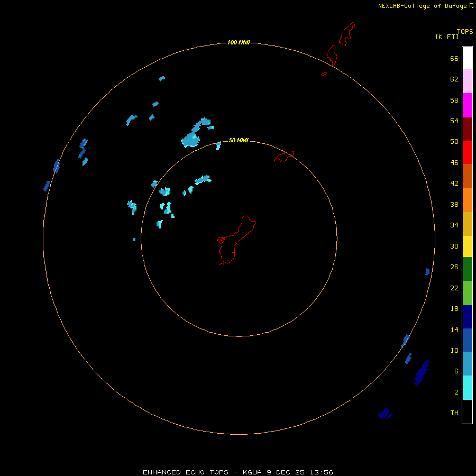
Task: Click the bright red legend swatch
Action: [467, 152]
